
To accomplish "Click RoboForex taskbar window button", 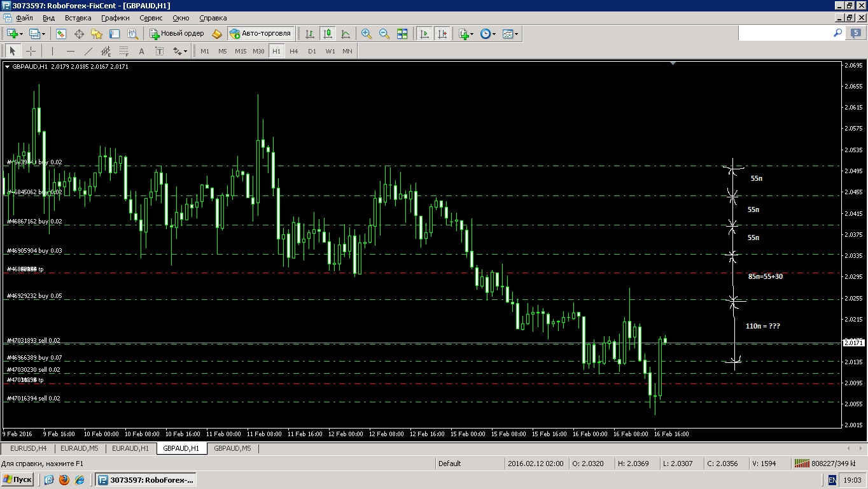I will click(146, 479).
